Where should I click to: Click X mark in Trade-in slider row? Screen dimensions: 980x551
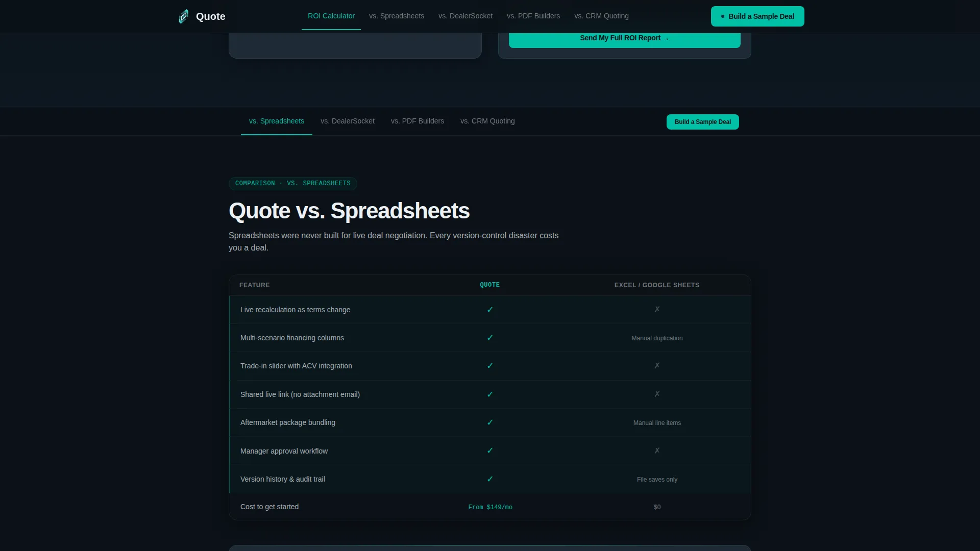pos(657,366)
